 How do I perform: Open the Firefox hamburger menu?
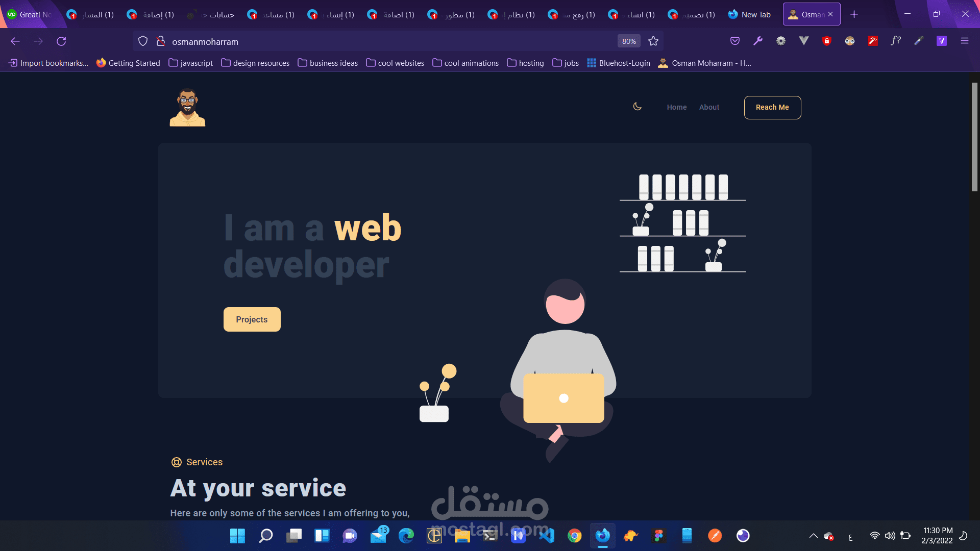(x=965, y=41)
